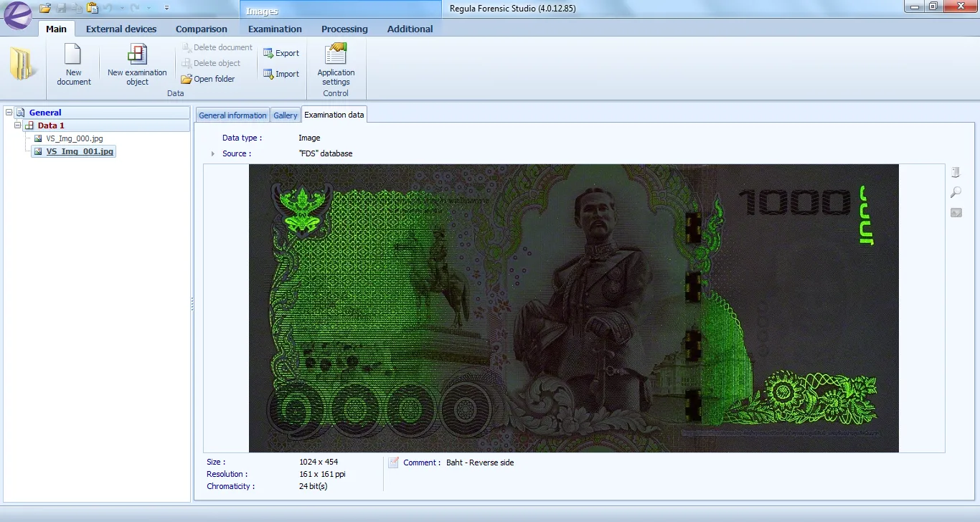Open the Regula application logo menu
980x522 pixels.
click(x=17, y=15)
